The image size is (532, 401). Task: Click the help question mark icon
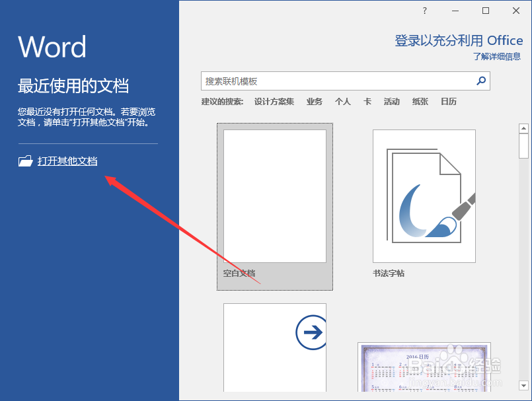(424, 11)
